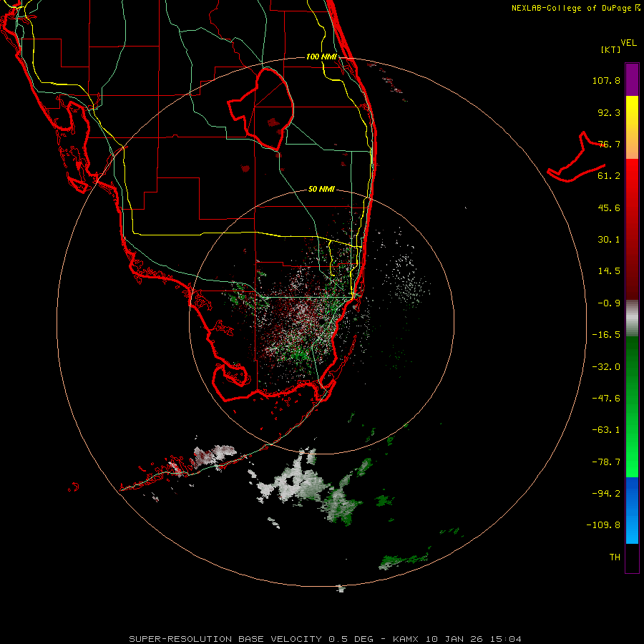Click the 100 NMI range ring label
The image size is (644, 644).
tap(321, 57)
